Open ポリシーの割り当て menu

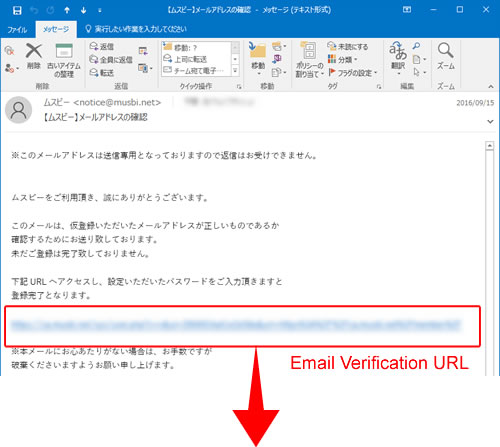[310, 60]
